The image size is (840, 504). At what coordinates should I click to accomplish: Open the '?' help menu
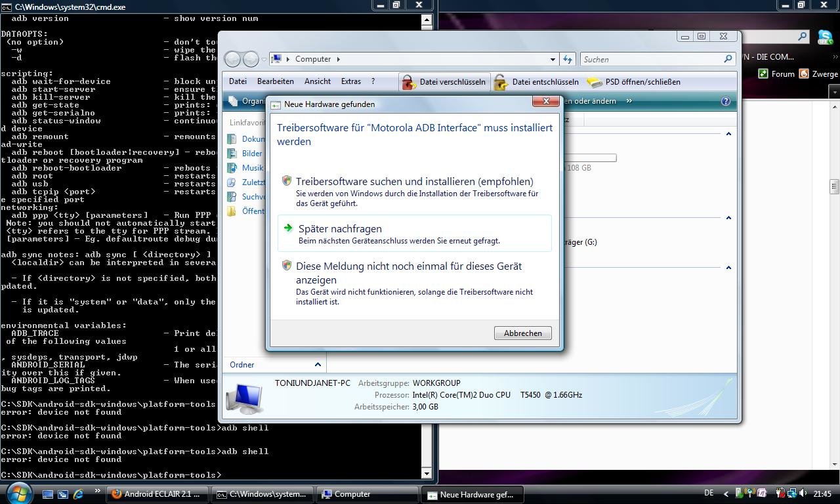click(x=373, y=81)
